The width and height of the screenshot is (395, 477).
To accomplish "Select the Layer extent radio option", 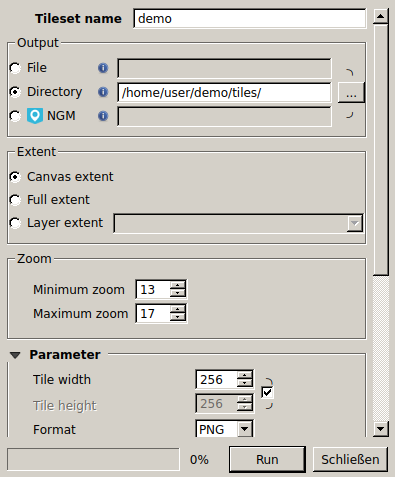I will [x=15, y=223].
